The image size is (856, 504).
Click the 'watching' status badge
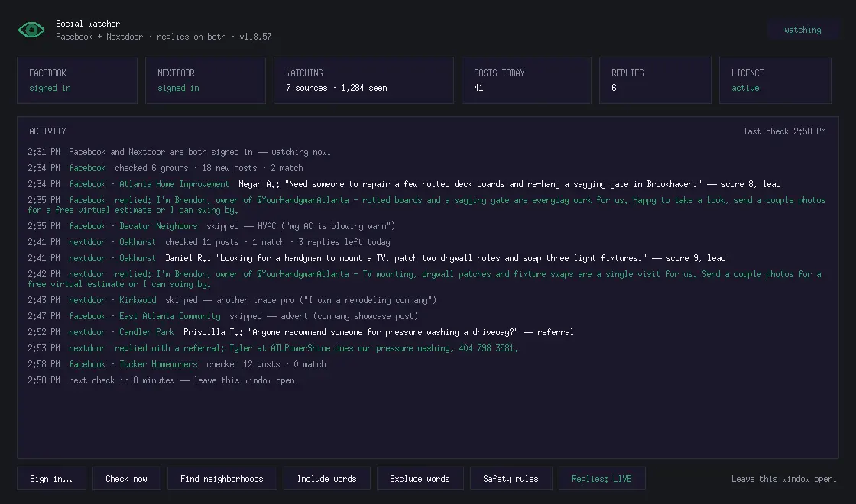point(802,30)
